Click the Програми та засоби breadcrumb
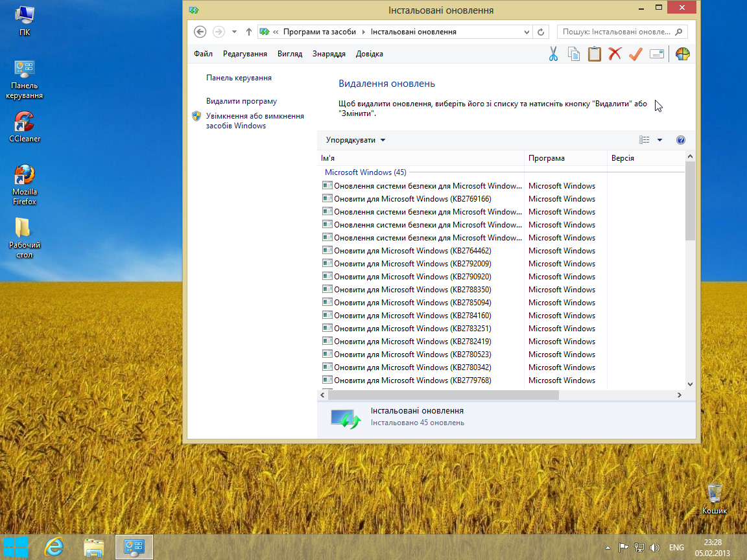Viewport: 747px width, 560px height. coord(319,32)
